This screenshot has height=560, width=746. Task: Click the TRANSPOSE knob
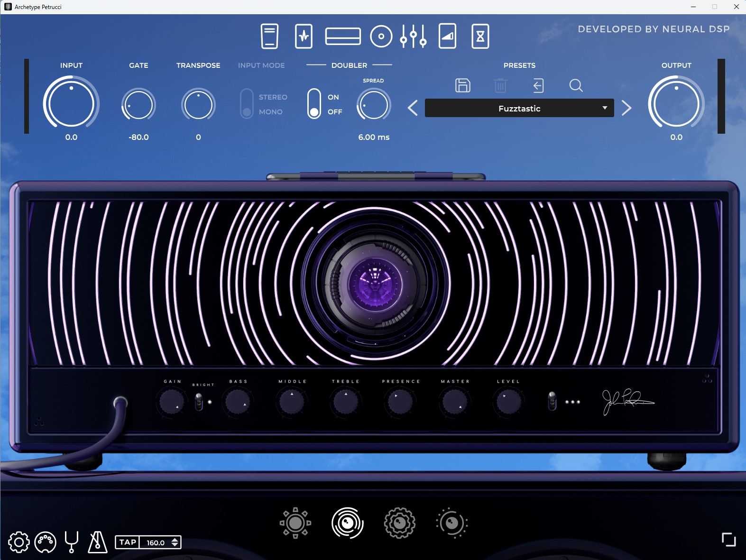click(198, 105)
